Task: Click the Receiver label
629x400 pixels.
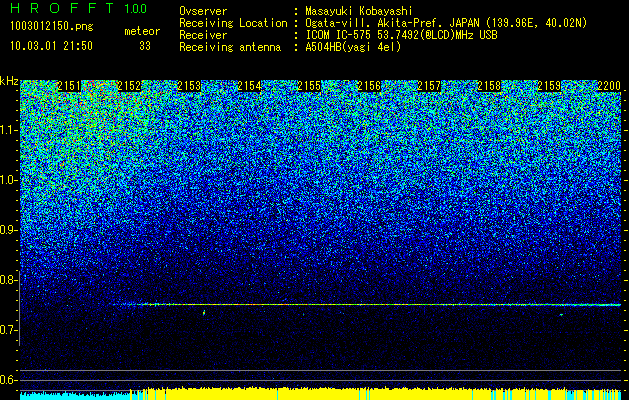Action: coord(203,35)
